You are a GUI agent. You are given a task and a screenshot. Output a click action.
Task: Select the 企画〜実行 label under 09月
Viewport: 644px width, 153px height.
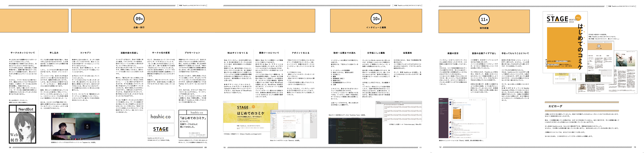point(139,28)
